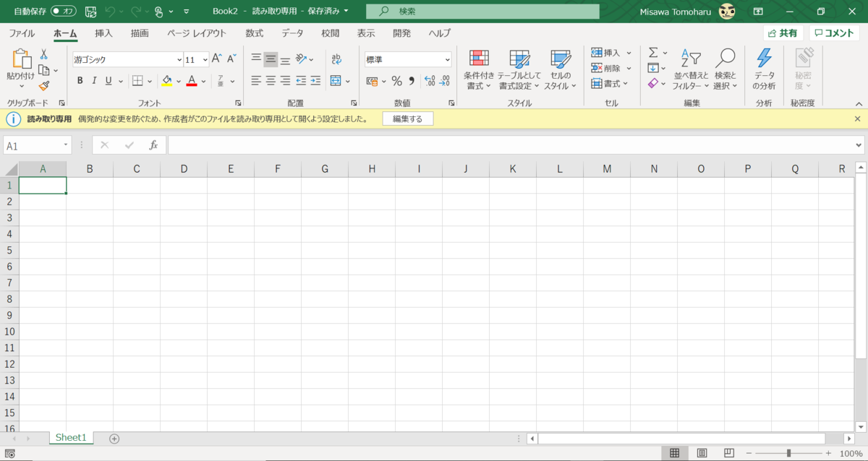Open Cell Styles (セルのスタイル)
The width and height of the screenshot is (868, 461).
click(x=561, y=70)
